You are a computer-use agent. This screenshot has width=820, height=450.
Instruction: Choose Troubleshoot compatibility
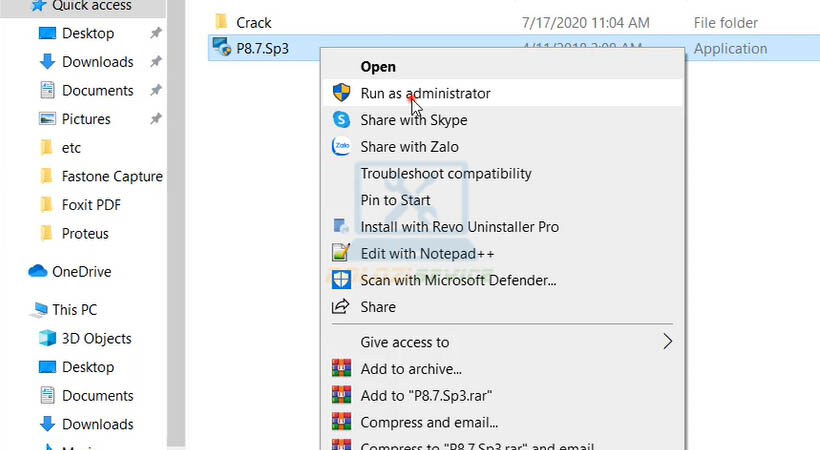click(x=445, y=173)
